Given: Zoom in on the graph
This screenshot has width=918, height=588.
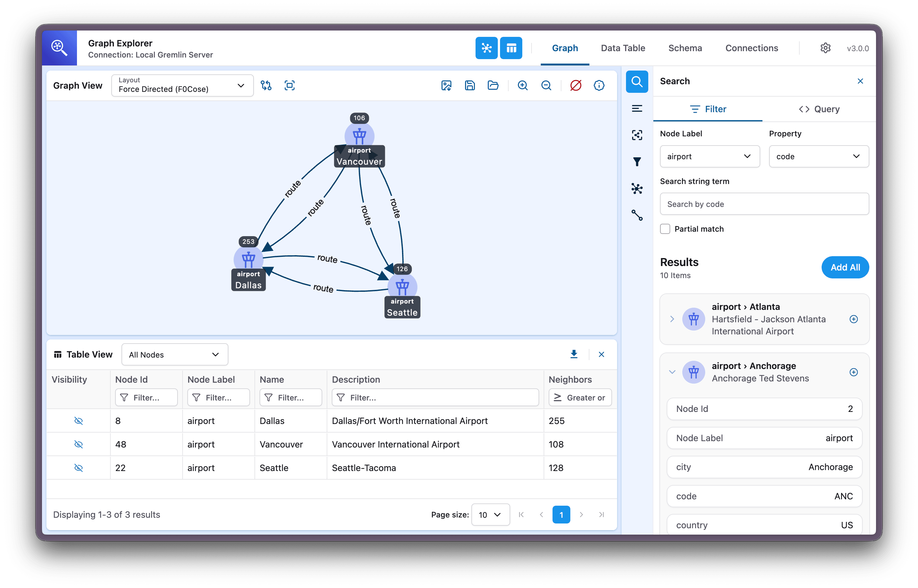Looking at the screenshot, I should click(x=523, y=85).
